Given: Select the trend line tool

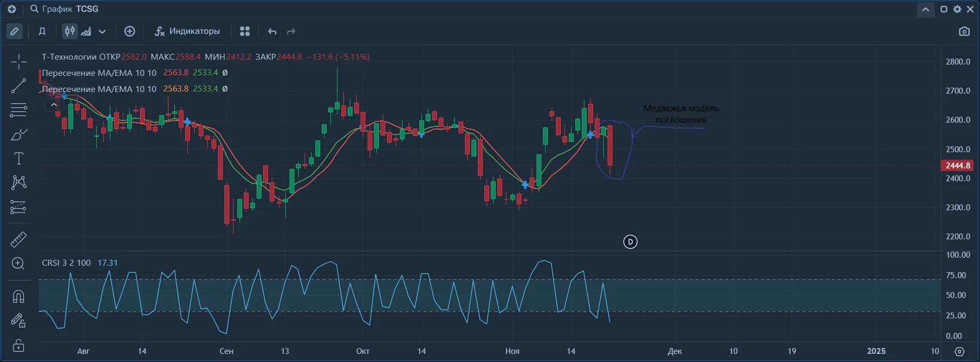Looking at the screenshot, I should [x=18, y=86].
